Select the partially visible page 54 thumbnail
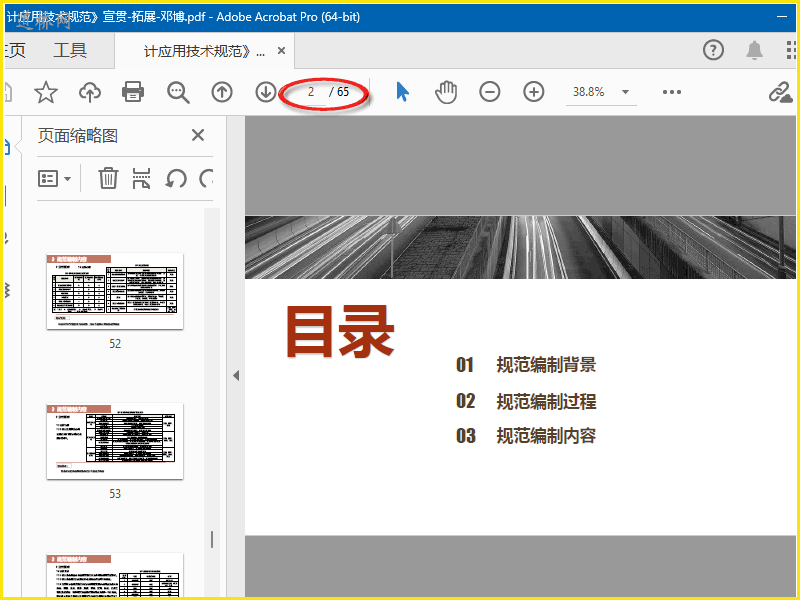 coord(115,576)
